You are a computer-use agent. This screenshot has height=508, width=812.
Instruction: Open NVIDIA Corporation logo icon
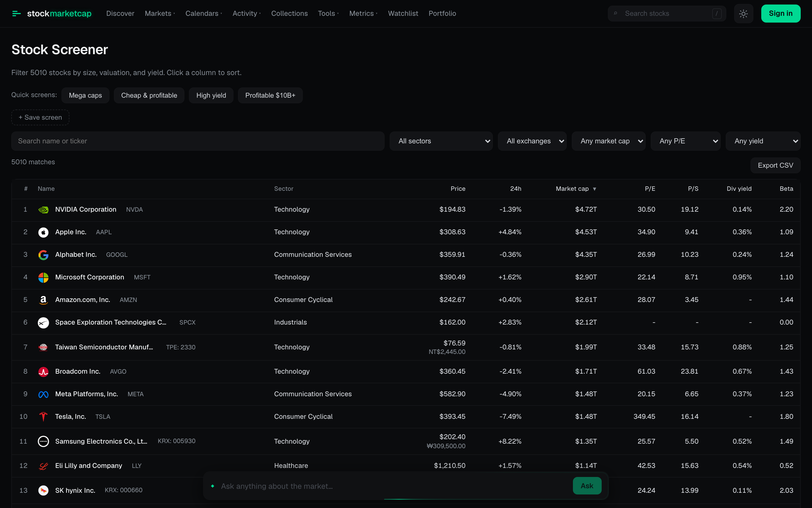point(43,210)
